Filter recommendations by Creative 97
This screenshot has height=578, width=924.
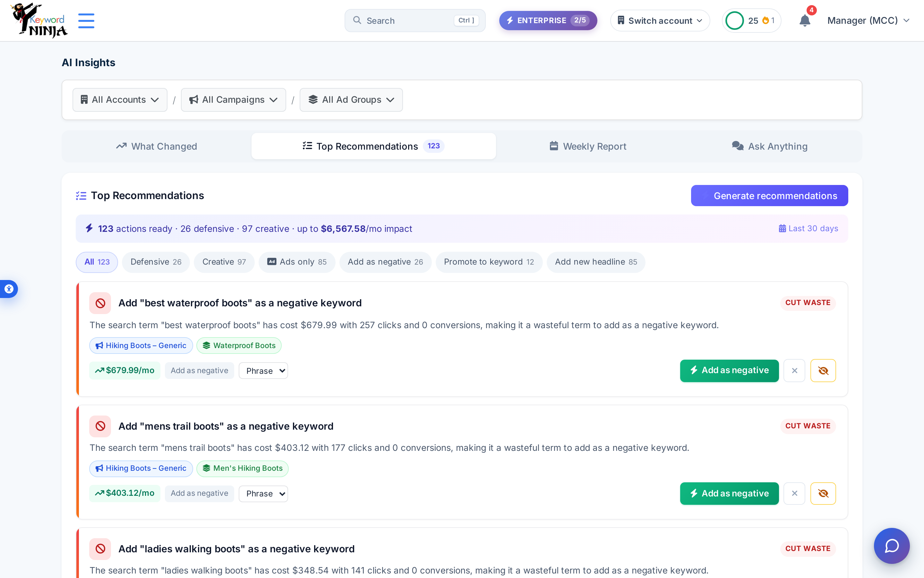tap(224, 262)
